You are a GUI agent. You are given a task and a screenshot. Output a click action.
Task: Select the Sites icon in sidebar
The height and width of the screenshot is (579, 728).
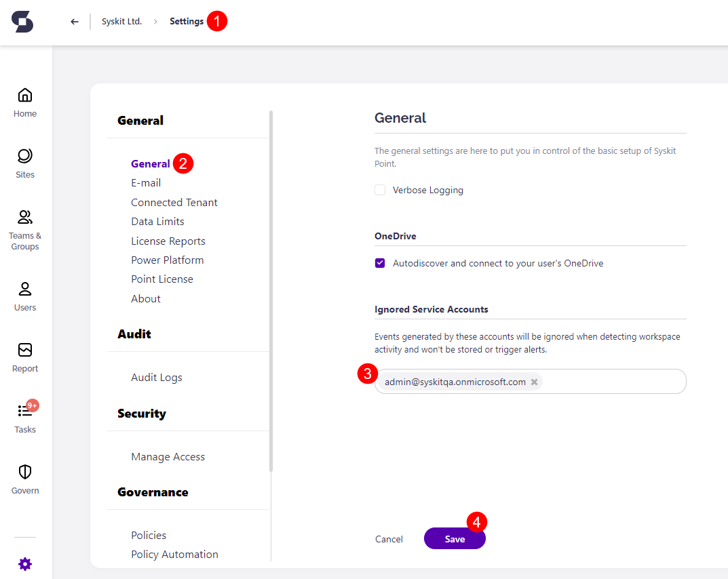[x=24, y=163]
